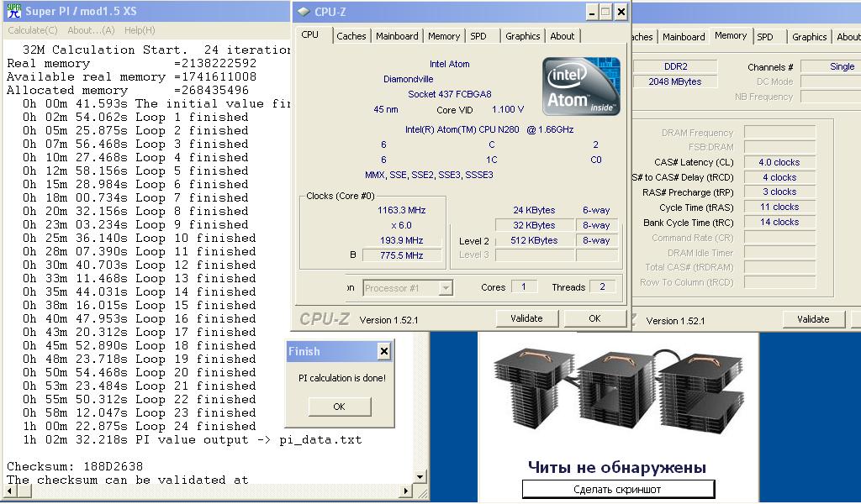
Task: Click the Diamondville code name text
Action: pos(408,79)
